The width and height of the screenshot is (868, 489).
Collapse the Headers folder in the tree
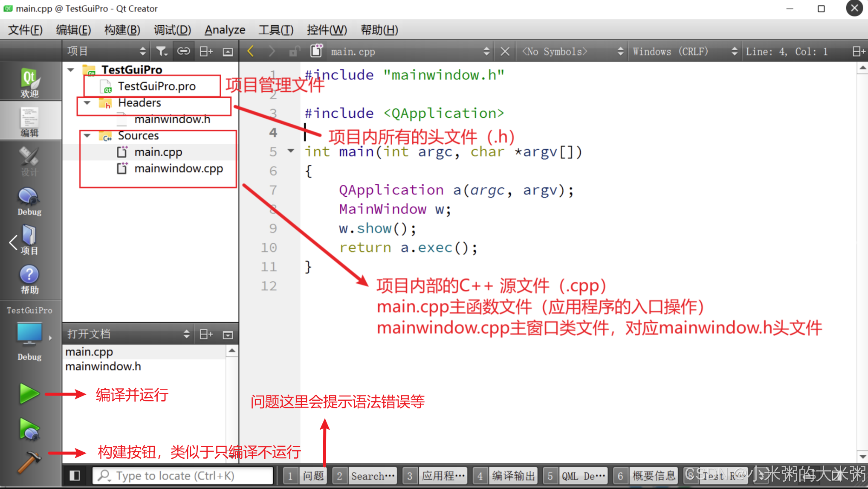click(87, 103)
